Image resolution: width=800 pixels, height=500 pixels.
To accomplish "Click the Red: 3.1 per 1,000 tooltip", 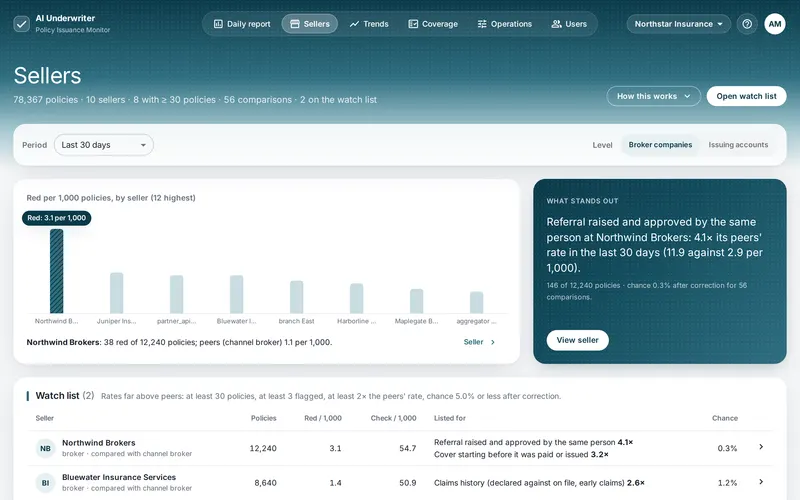I will pos(57,218).
